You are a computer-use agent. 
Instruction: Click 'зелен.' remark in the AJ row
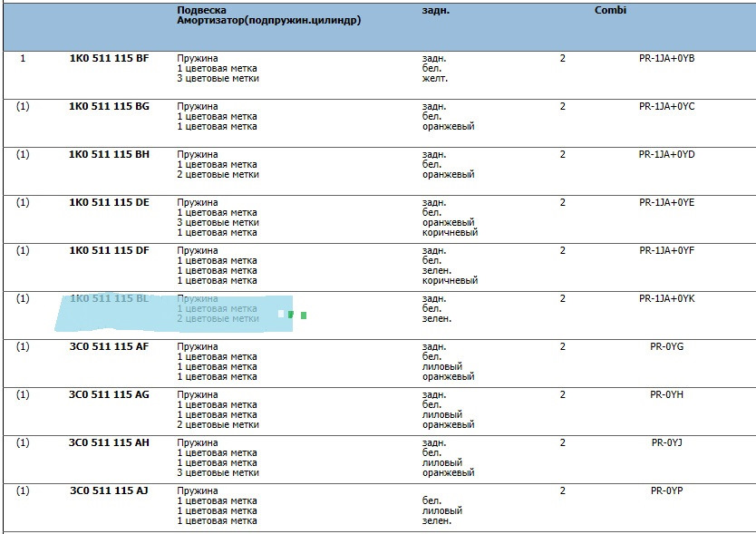tap(436, 521)
